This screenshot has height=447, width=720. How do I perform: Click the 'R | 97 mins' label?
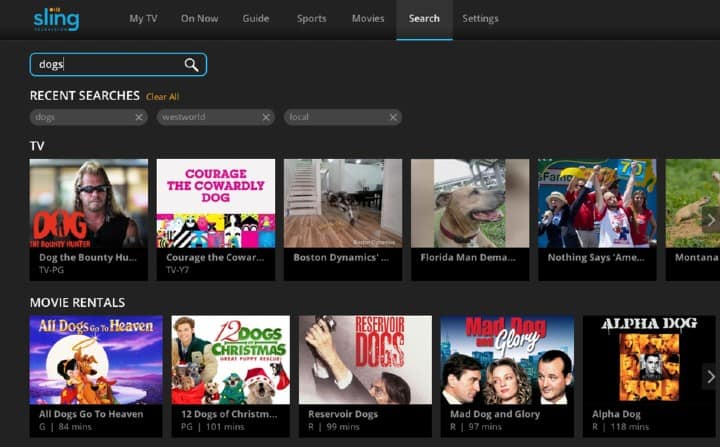476,427
